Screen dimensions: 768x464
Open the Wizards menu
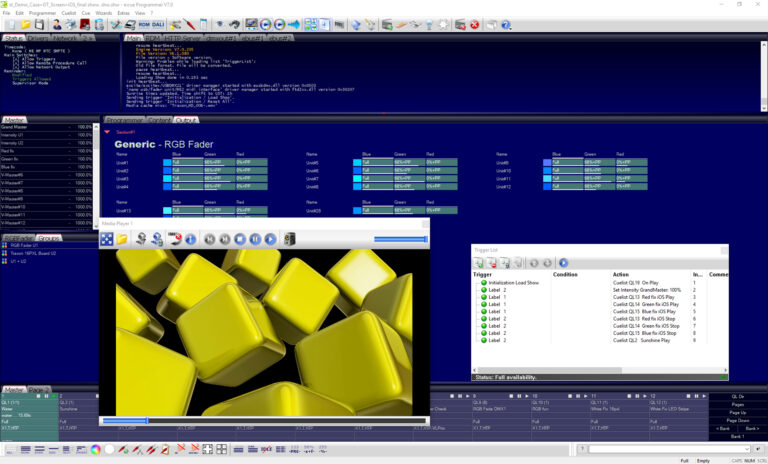click(x=103, y=13)
